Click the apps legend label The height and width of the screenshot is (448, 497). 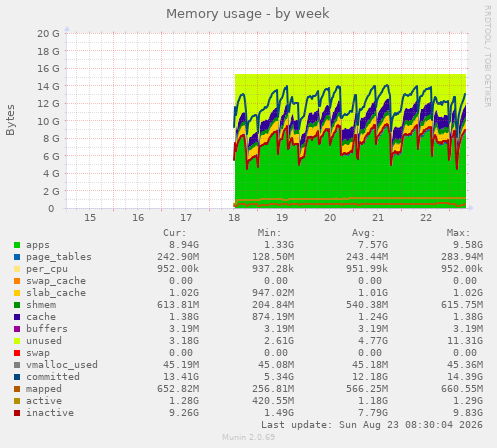pos(38,245)
